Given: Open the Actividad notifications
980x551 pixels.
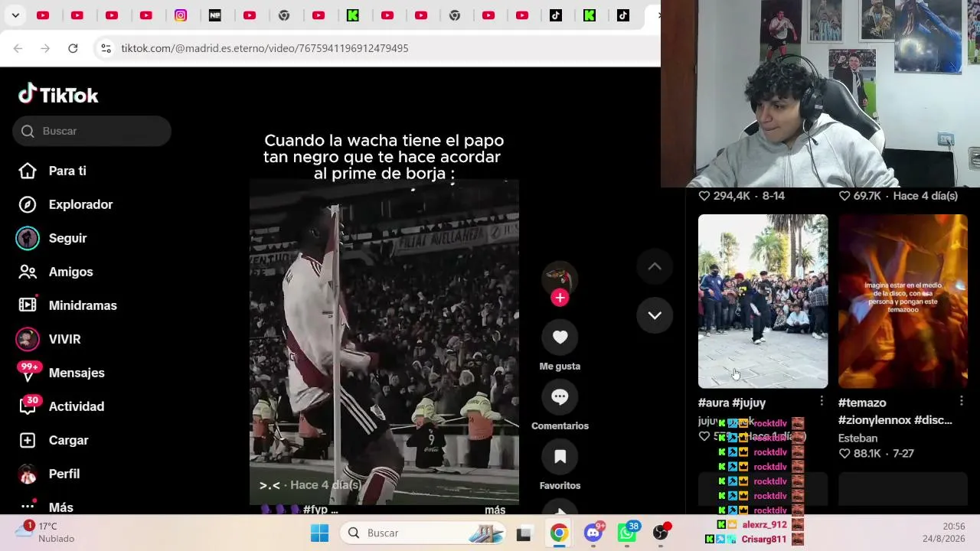Looking at the screenshot, I should (x=77, y=406).
